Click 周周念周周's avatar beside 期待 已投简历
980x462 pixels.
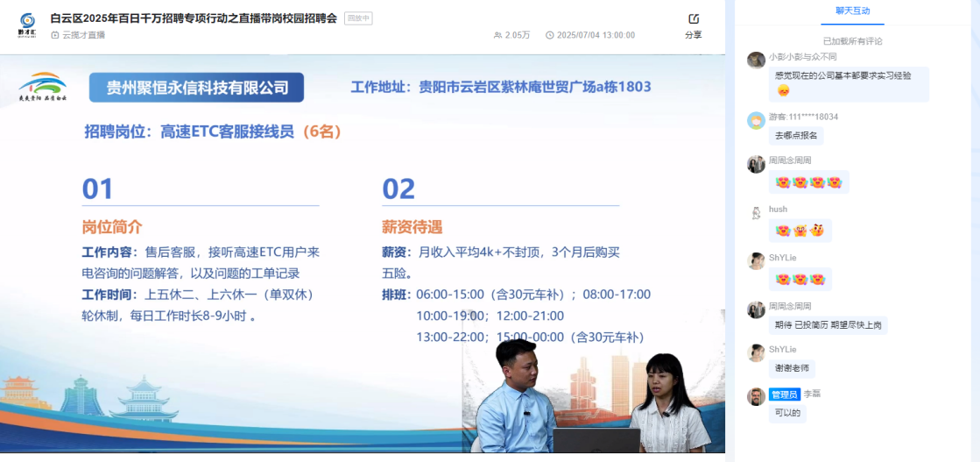(757, 309)
